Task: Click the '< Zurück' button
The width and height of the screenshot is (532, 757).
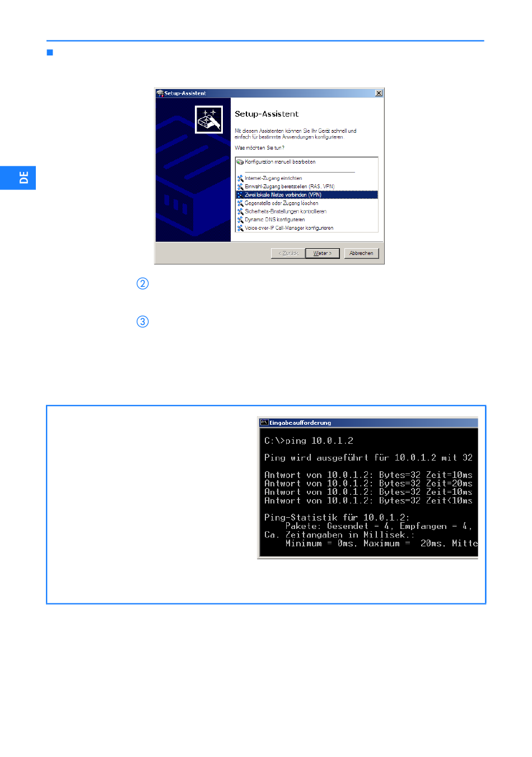Action: pos(288,253)
